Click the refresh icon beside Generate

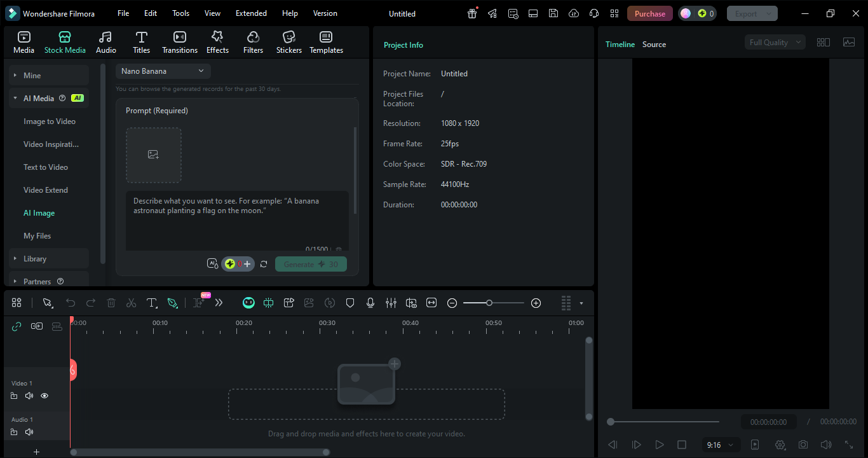point(264,264)
